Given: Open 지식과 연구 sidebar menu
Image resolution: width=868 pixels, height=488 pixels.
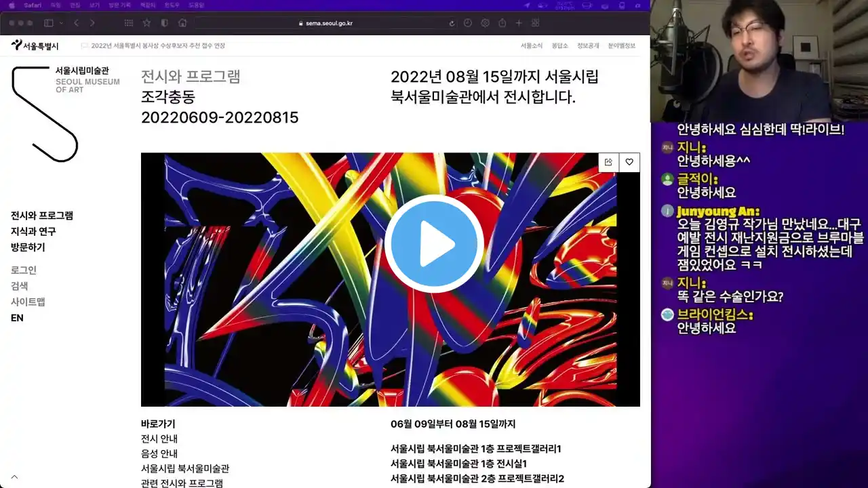Looking at the screenshot, I should tap(33, 231).
